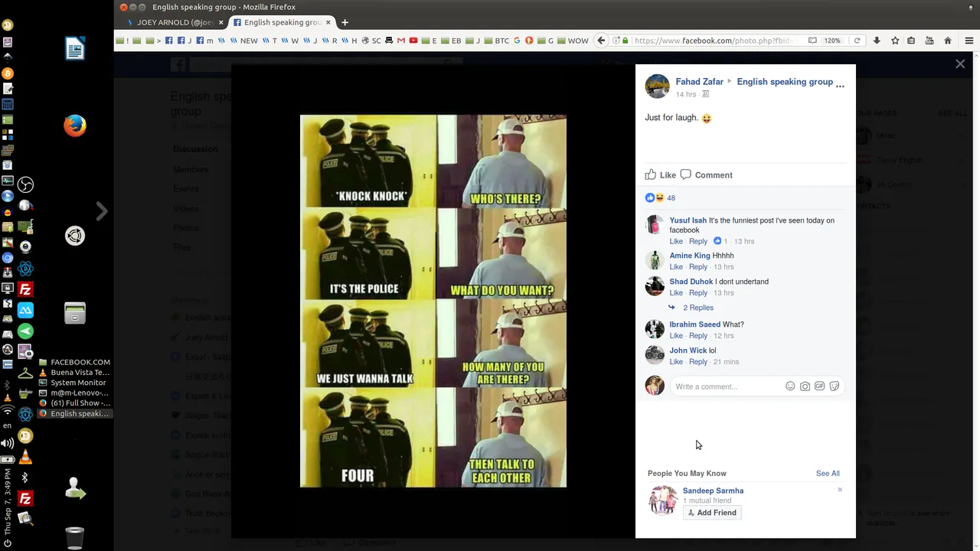The height and width of the screenshot is (551, 980).
Task: Switch to Buena Vista window entry
Action: point(74,373)
